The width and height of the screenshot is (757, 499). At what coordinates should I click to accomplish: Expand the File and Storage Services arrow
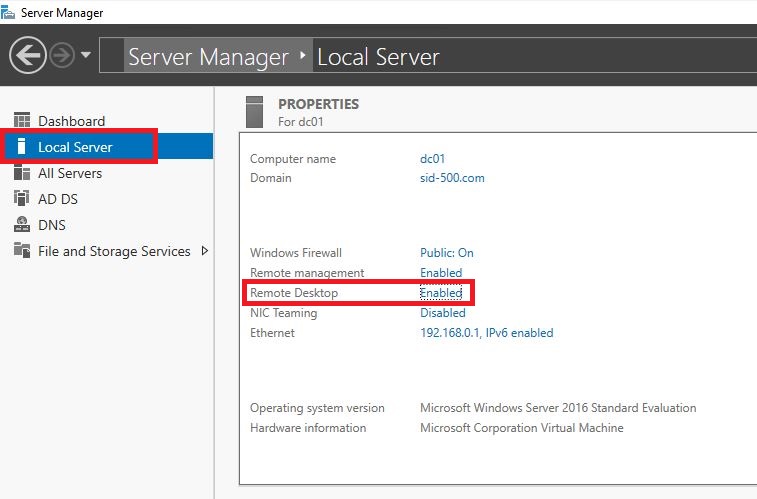[x=205, y=251]
